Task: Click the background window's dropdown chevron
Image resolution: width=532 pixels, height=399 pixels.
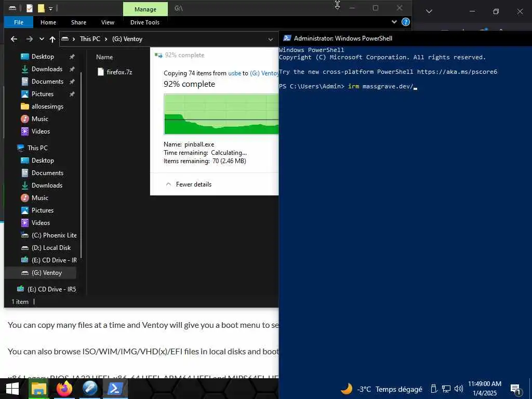Action: click(429, 11)
